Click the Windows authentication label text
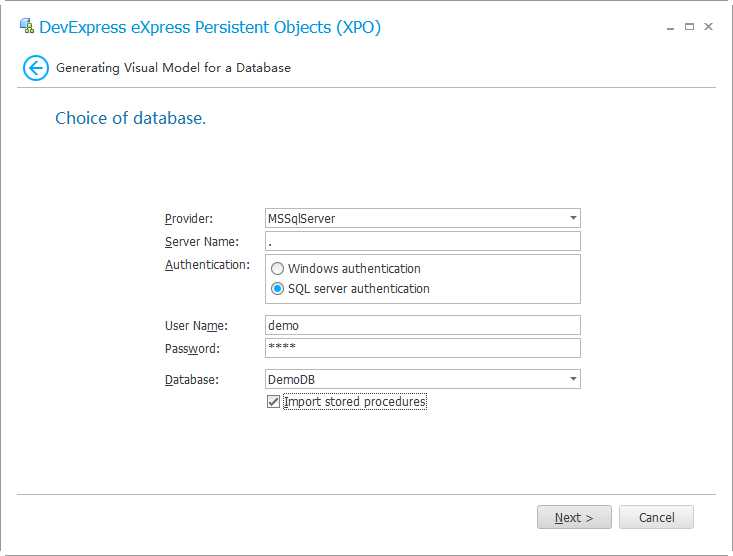Image resolution: width=733 pixels, height=556 pixels. (354, 269)
